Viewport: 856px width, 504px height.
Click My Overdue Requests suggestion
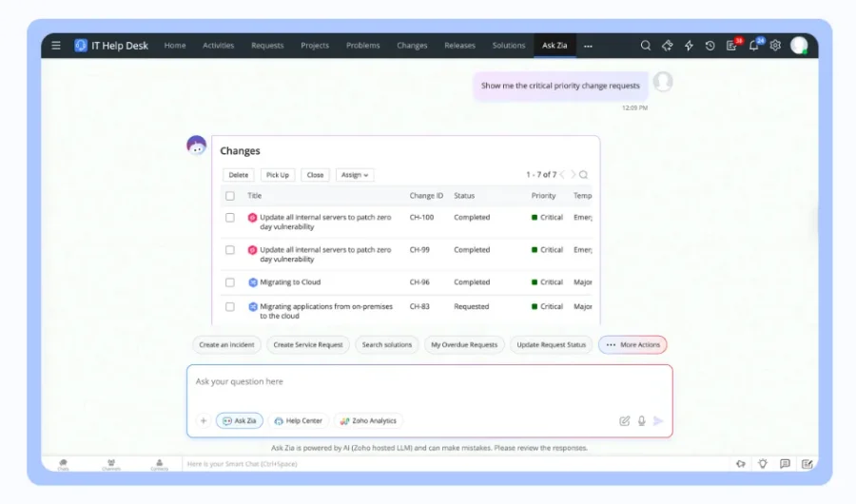point(464,344)
